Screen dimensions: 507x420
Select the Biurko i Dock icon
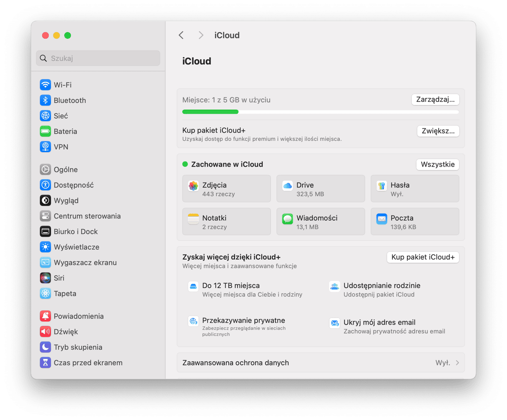(45, 231)
